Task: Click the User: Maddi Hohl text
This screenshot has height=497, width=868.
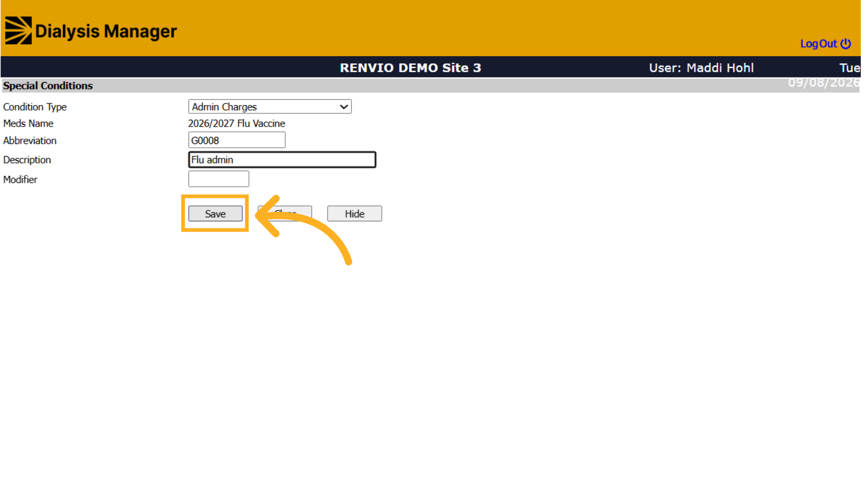Action: (701, 68)
